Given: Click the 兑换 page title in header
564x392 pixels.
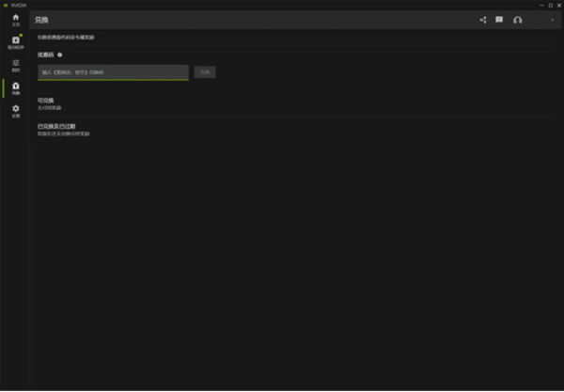Looking at the screenshot, I should tap(41, 20).
